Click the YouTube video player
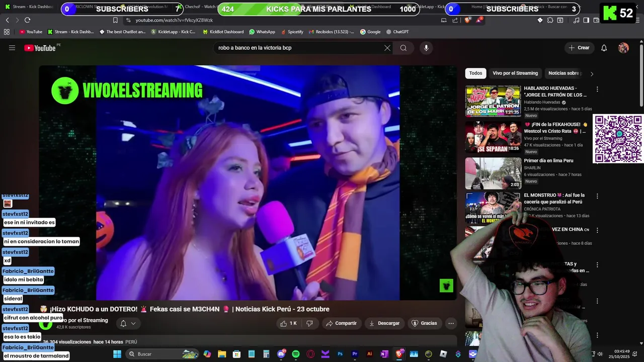The height and width of the screenshot is (362, 644). (x=248, y=183)
